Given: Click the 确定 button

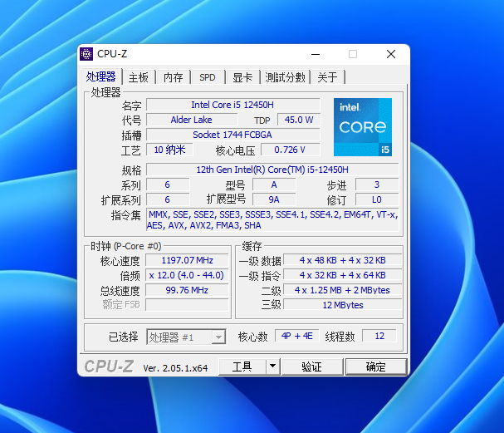Looking at the screenshot, I should [376, 367].
